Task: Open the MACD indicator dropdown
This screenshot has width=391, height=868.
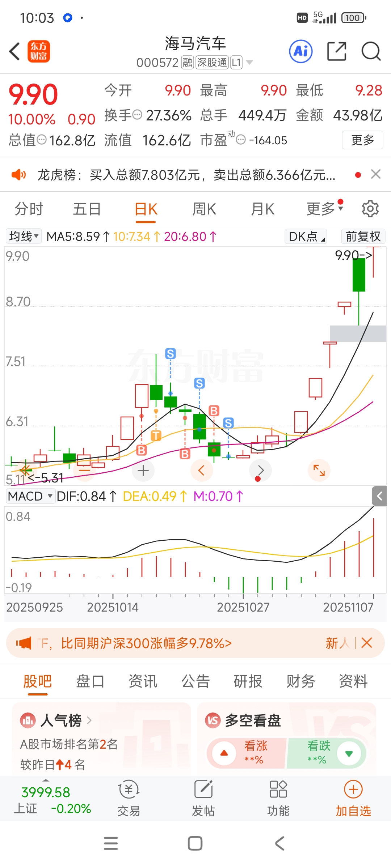Action: (x=30, y=496)
